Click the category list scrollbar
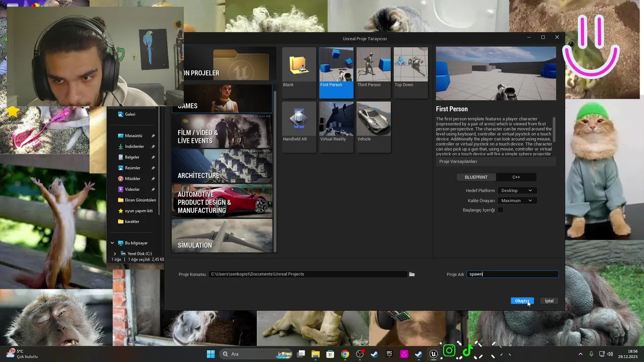The width and height of the screenshot is (644, 362). [x=275, y=171]
